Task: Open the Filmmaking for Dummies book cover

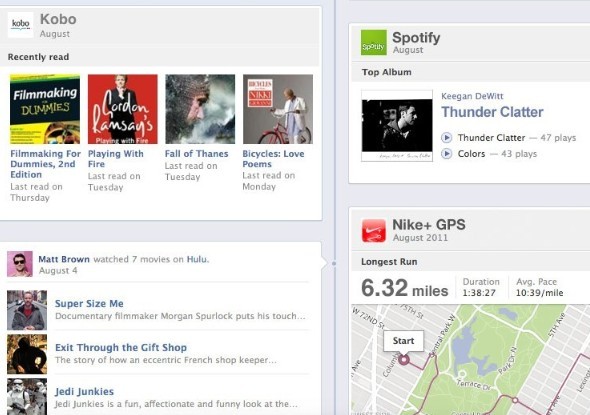Action: click(x=45, y=109)
